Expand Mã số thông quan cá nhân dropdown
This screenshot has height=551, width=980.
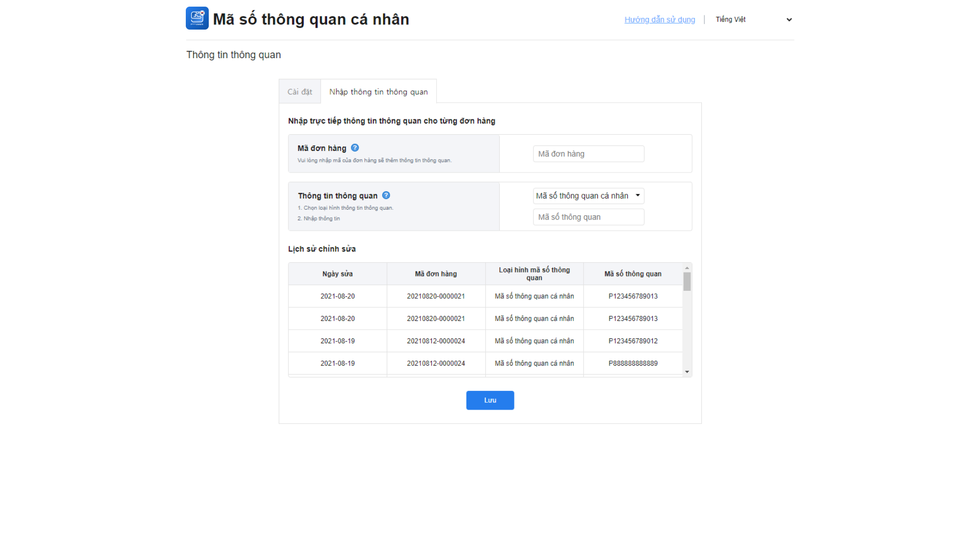588,196
